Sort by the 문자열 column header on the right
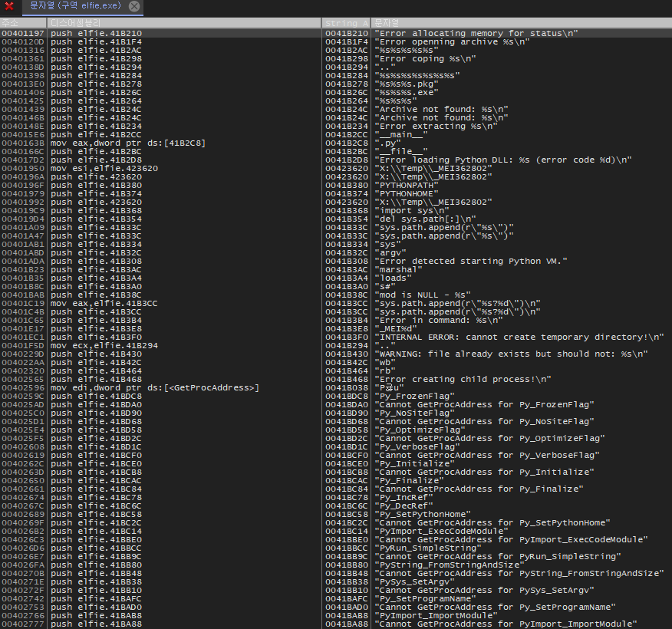This screenshot has height=629, width=672. (521, 23)
